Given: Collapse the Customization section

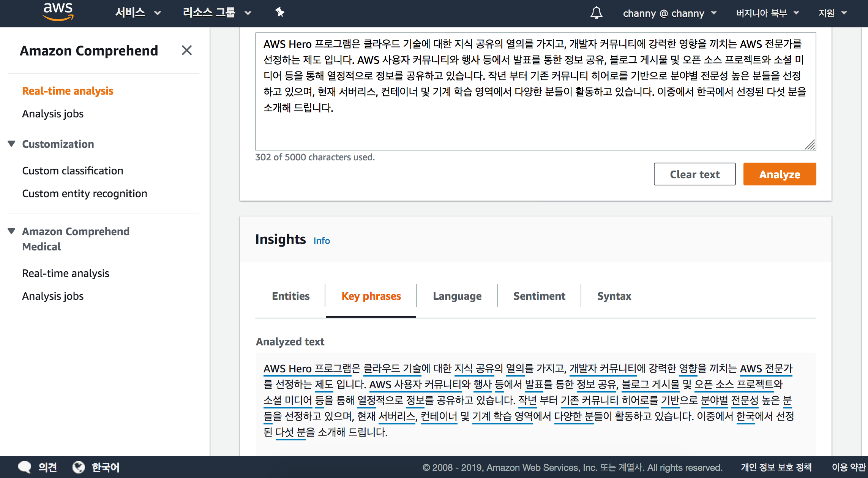Looking at the screenshot, I should (x=12, y=144).
